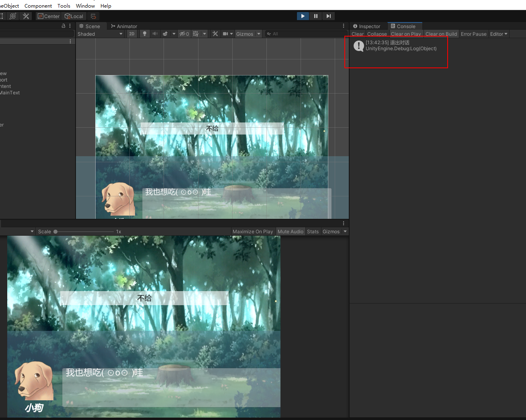This screenshot has height=420, width=526.
Task: Toggle Collapse in the Console
Action: click(377, 34)
